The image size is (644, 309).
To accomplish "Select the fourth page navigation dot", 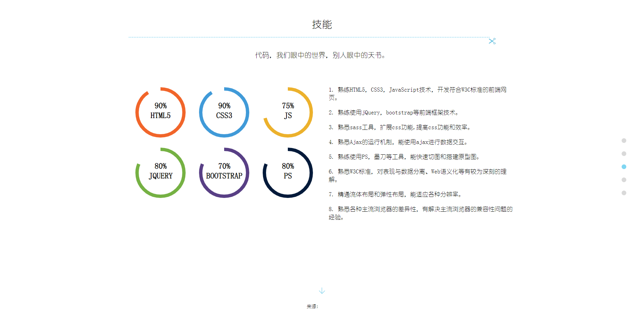I will coord(624,180).
